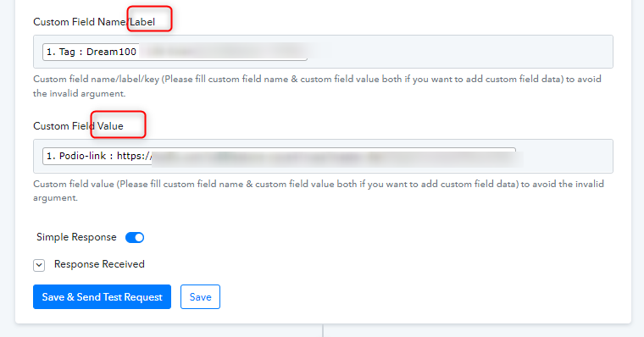Image resolution: width=644 pixels, height=337 pixels.
Task: Click help text below Custom Field Value
Action: click(319, 191)
